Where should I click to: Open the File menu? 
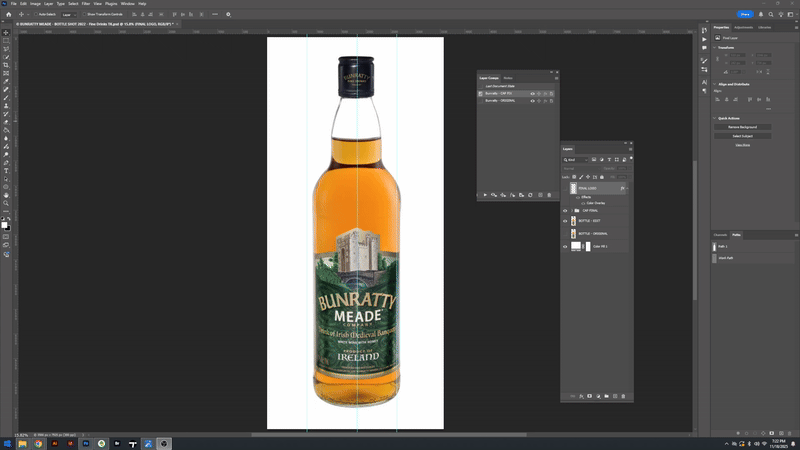[14, 4]
